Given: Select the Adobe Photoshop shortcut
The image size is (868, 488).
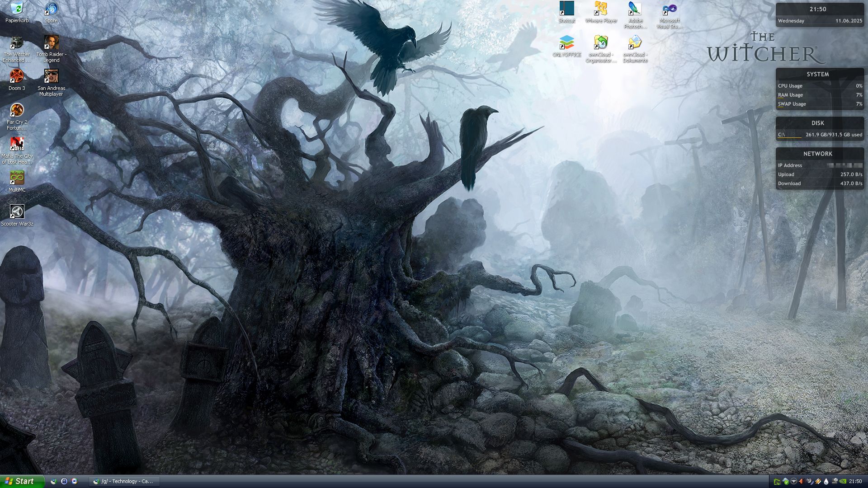Looking at the screenshot, I should pyautogui.click(x=635, y=15).
